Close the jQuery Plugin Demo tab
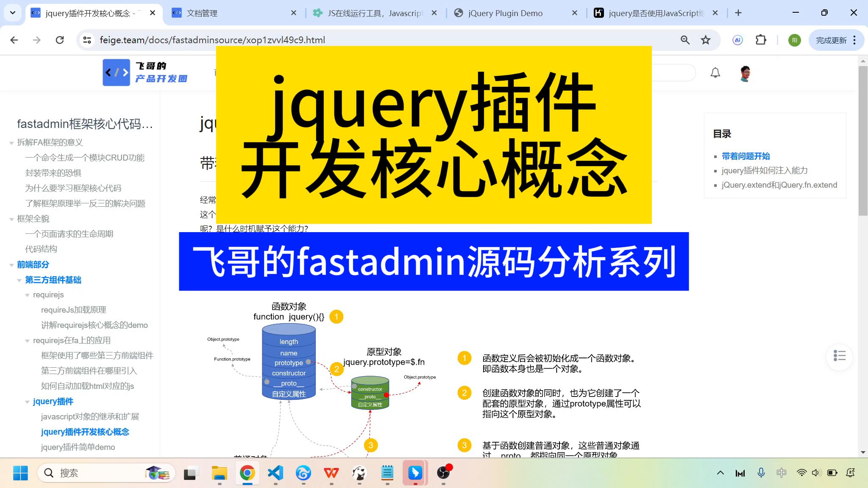This screenshot has width=868, height=488. coord(574,13)
